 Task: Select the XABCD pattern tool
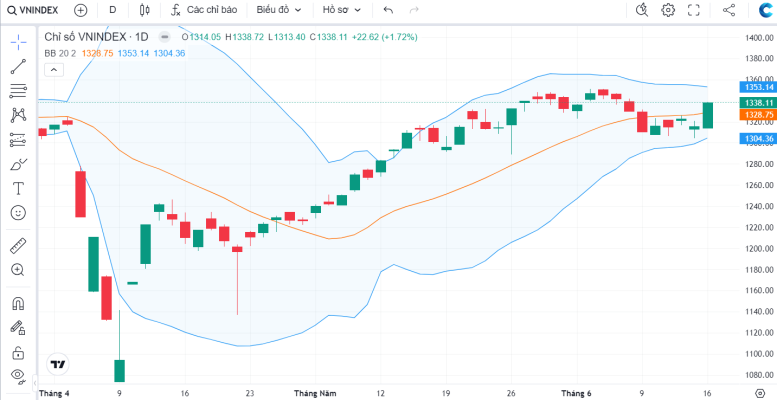pos(18,115)
